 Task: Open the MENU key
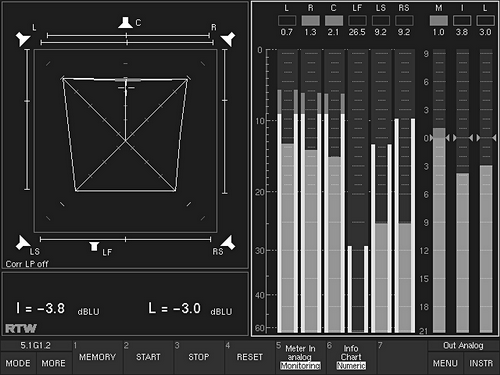[445, 363]
